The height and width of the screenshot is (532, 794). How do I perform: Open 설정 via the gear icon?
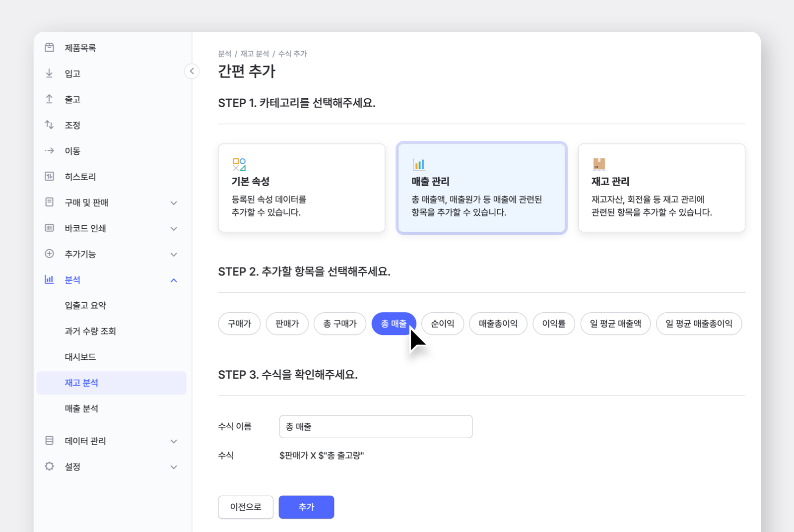point(49,466)
